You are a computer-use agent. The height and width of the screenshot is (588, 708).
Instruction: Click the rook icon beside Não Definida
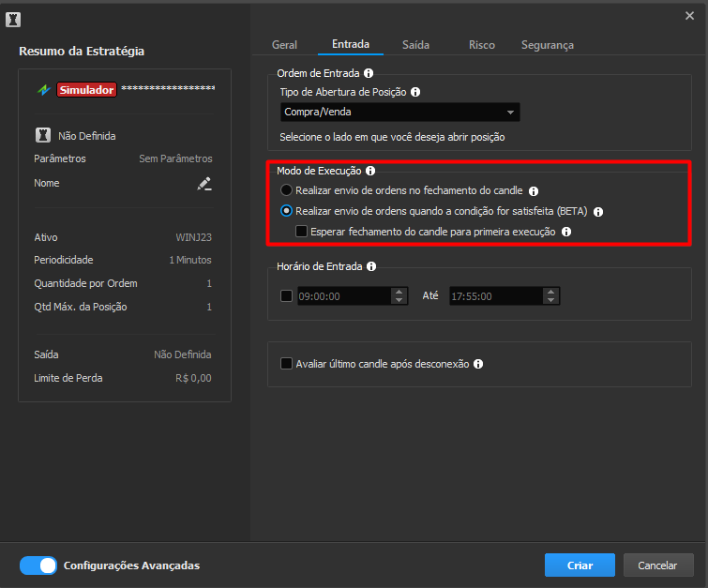pos(43,135)
